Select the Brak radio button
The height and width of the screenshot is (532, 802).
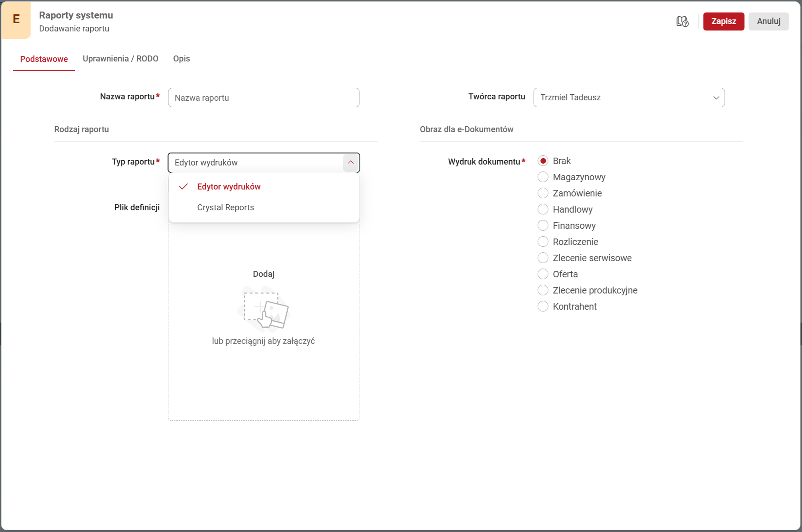point(543,161)
